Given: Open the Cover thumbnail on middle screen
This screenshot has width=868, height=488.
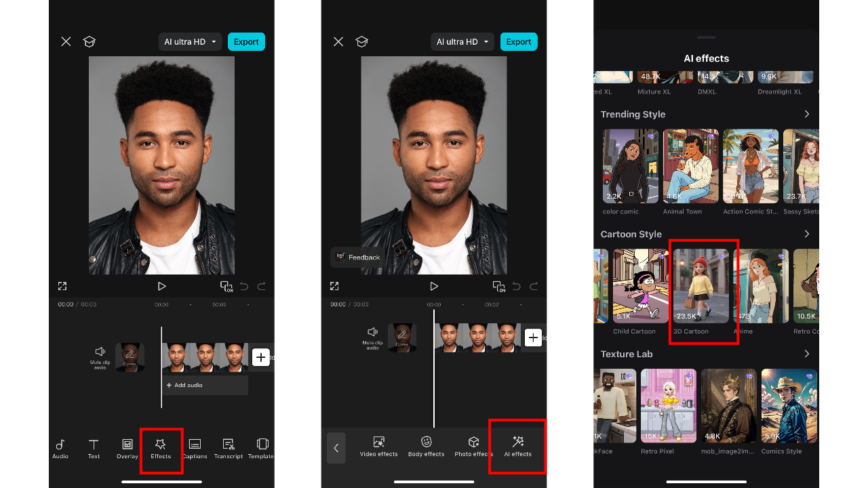Looking at the screenshot, I should 402,337.
